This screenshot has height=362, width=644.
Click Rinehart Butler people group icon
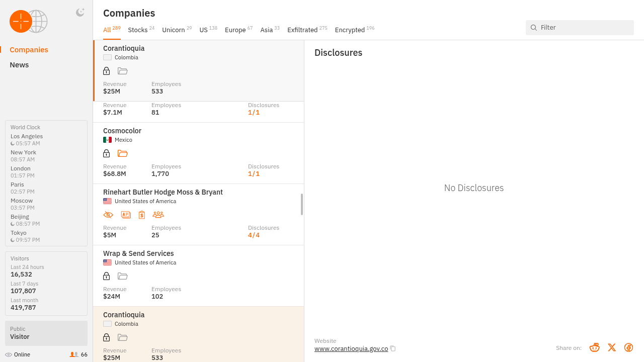tap(158, 215)
